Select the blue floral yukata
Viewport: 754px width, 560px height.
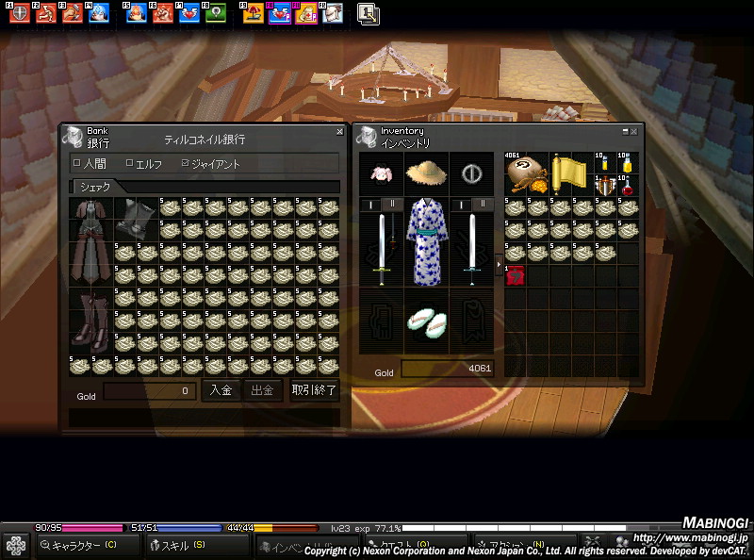[426, 242]
